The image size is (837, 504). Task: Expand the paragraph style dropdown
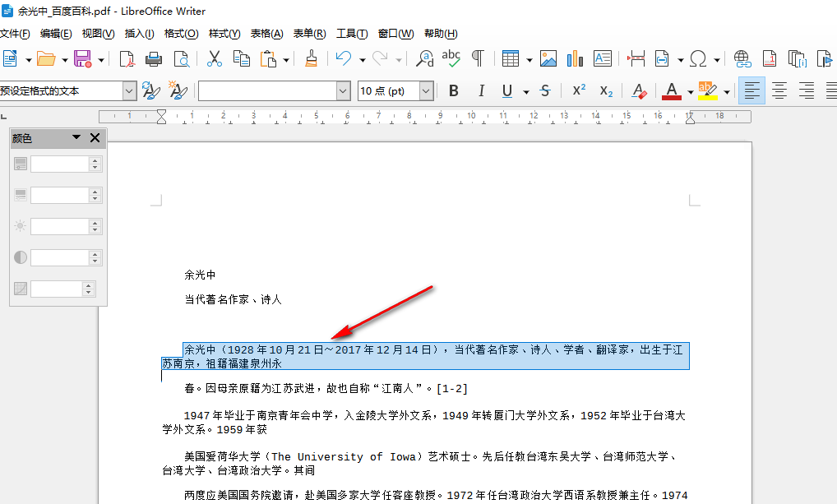tap(127, 90)
